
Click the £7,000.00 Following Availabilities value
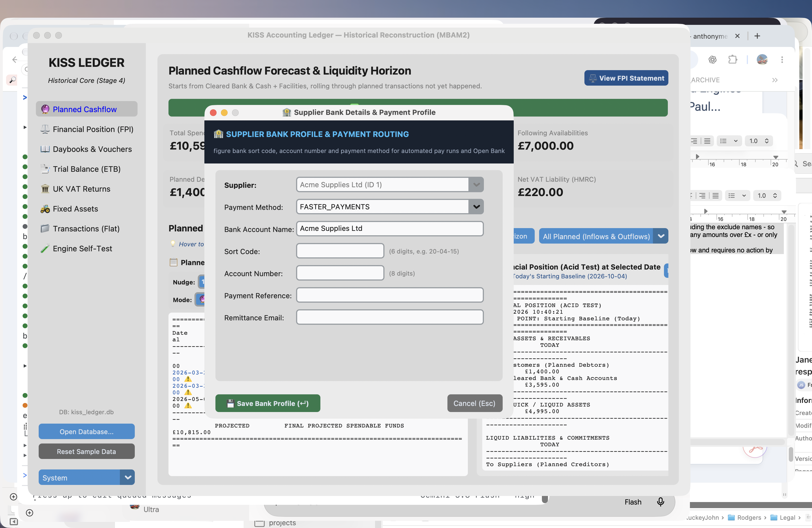(x=545, y=146)
